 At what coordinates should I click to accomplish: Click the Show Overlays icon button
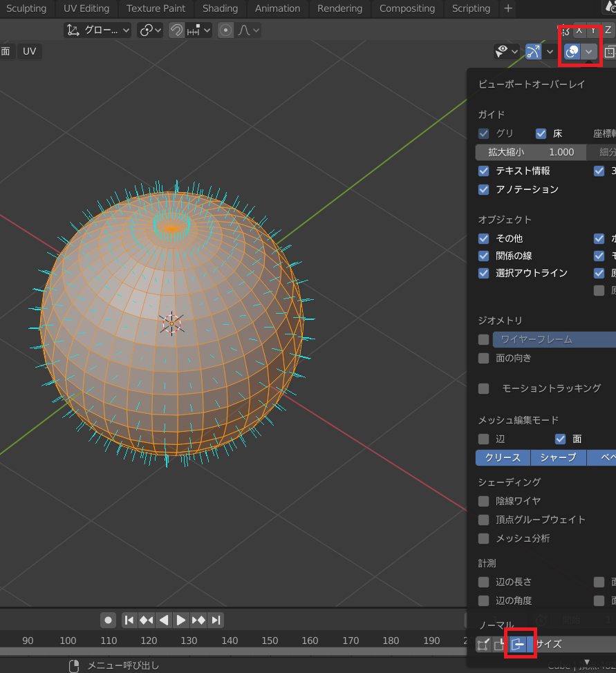tap(572, 52)
